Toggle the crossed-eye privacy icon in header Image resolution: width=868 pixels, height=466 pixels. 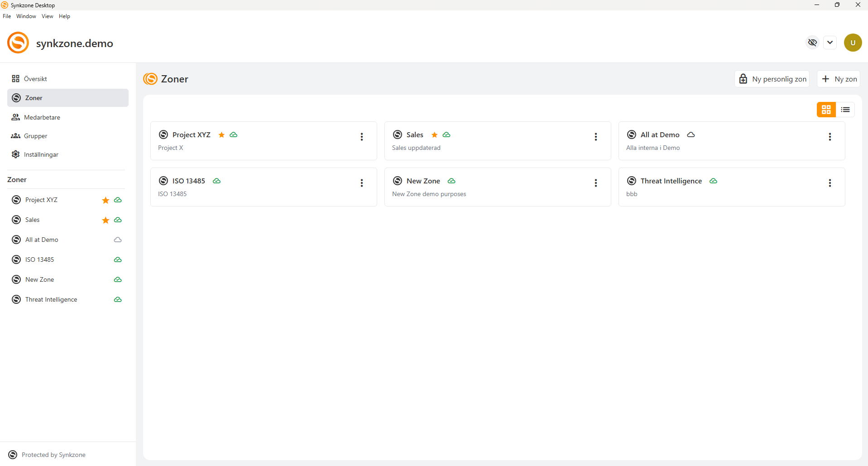click(813, 43)
